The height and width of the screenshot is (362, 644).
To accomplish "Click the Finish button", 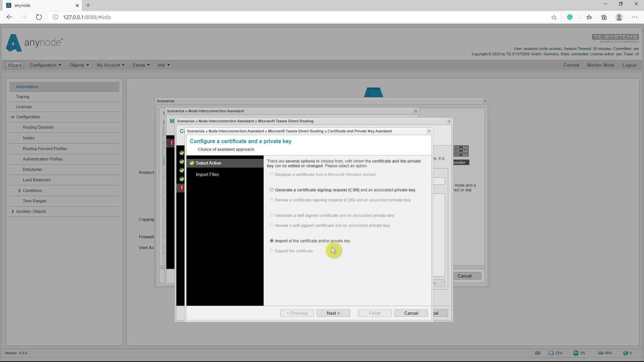I will click(375, 313).
